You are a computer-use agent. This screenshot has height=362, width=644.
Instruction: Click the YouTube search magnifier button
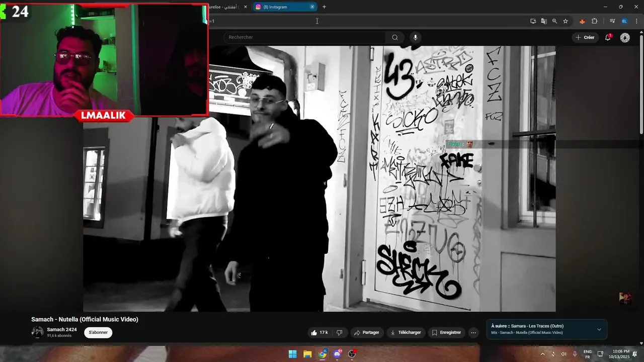click(x=395, y=37)
